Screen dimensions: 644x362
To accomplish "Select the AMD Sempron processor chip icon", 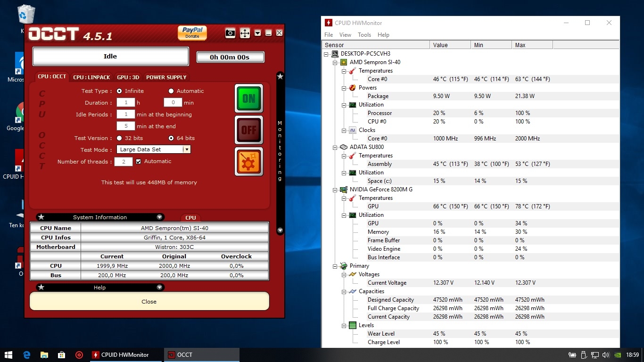I will [344, 62].
